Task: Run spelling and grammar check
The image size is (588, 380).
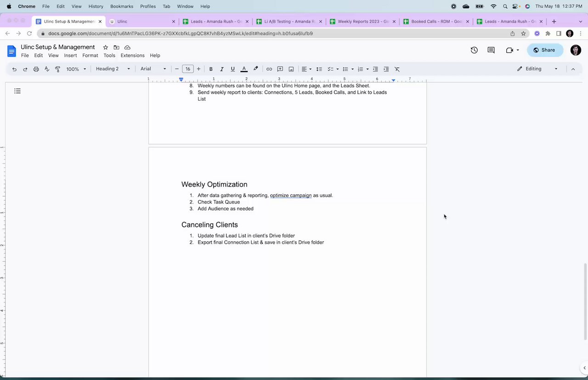Action: coord(47,69)
